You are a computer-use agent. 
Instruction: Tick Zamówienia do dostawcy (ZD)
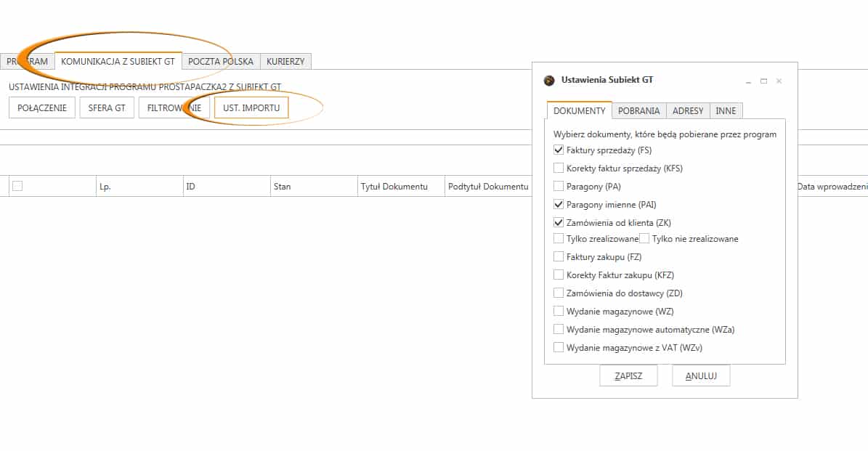coord(559,293)
